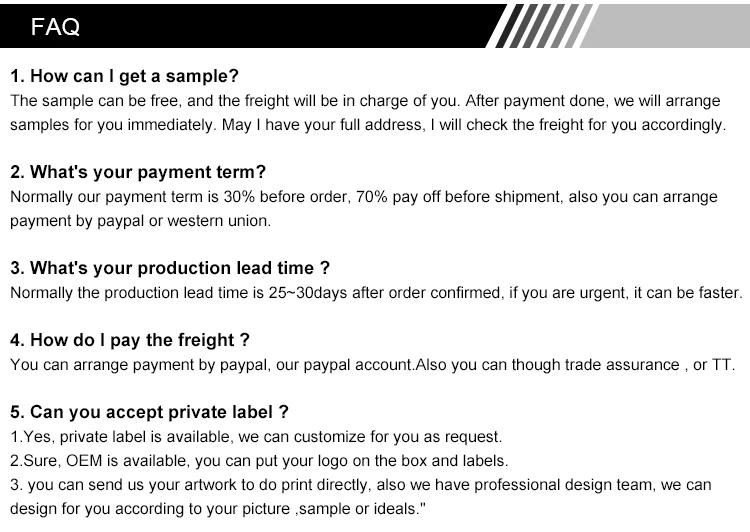Click the answer mentioning trade assurance or TT
The height and width of the screenshot is (532, 750).
click(372, 365)
